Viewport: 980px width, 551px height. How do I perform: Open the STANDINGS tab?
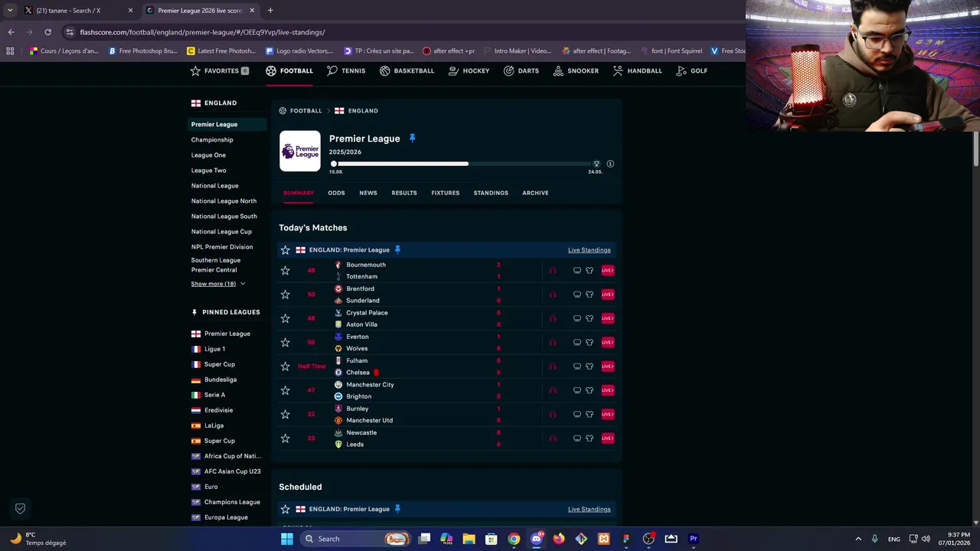click(491, 193)
